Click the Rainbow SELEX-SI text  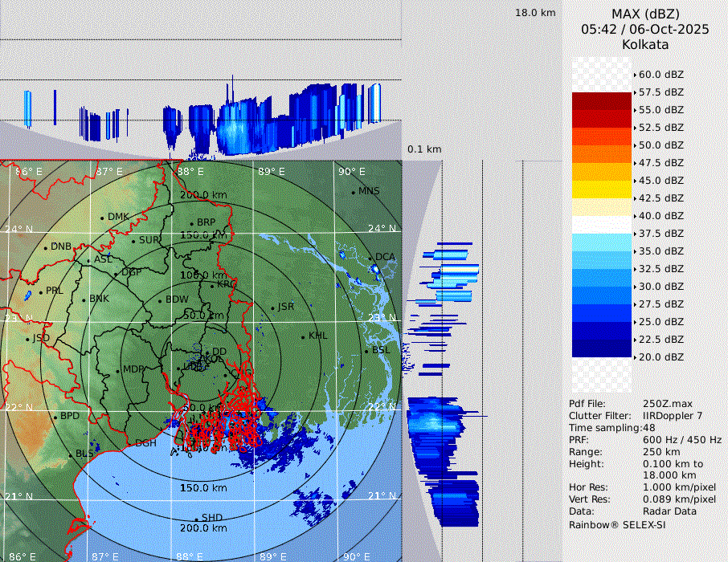617,525
